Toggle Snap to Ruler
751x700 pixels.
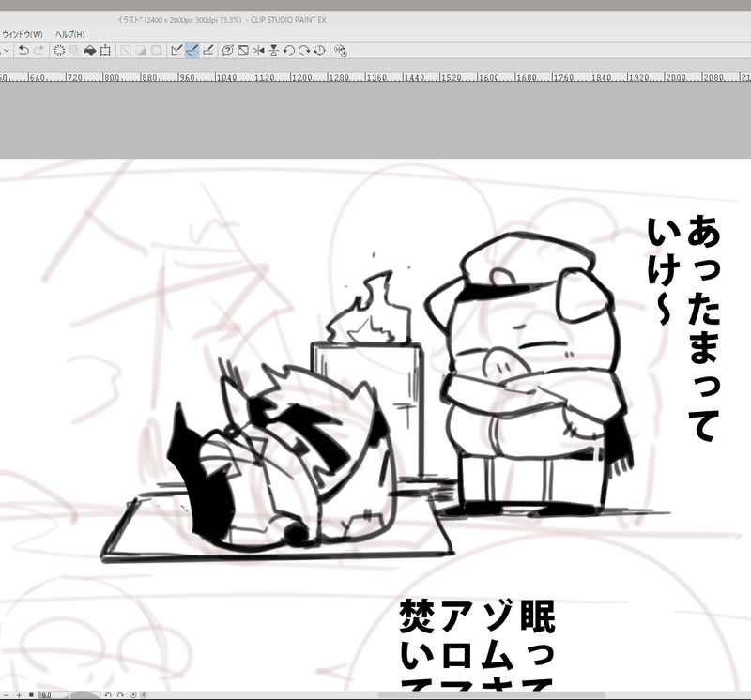click(176, 51)
